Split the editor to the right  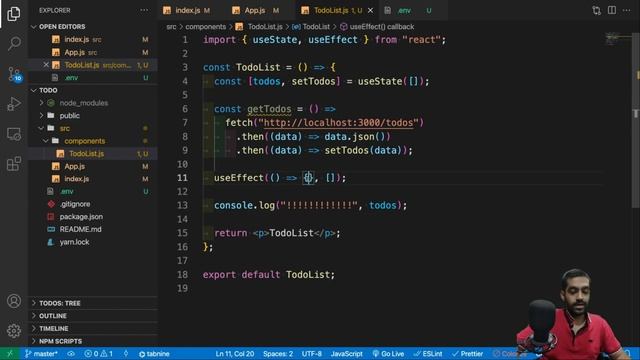point(611,10)
